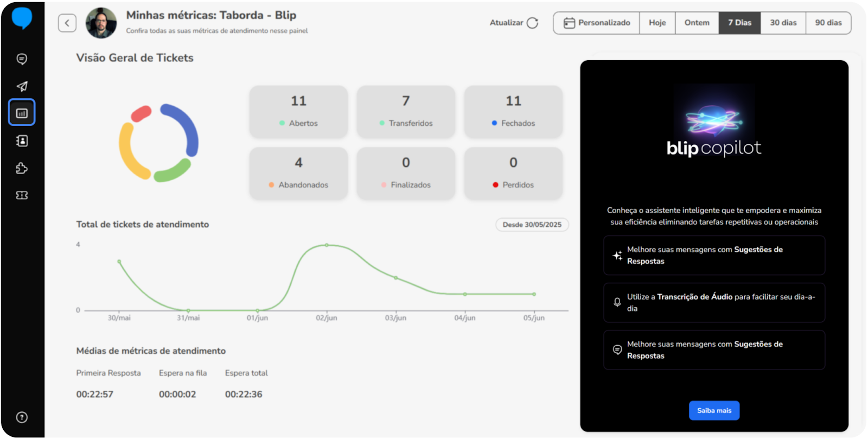Click Atualizar to refresh metrics

click(x=513, y=23)
